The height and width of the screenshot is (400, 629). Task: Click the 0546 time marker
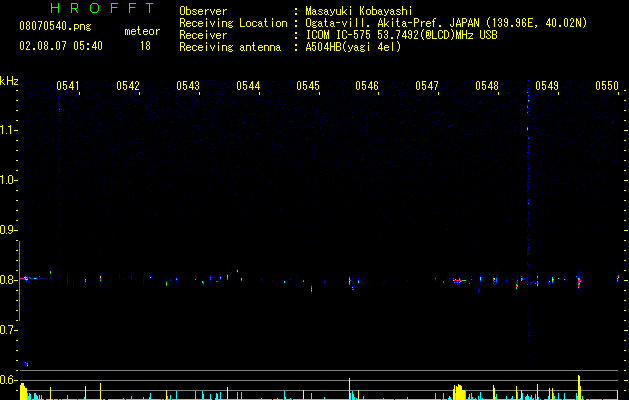coord(367,86)
